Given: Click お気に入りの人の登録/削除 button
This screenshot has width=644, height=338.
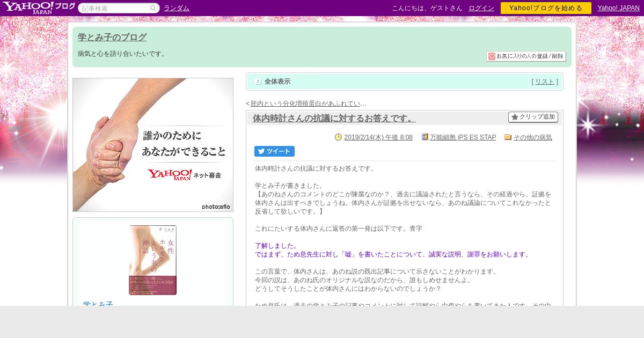Looking at the screenshot, I should 526,56.
